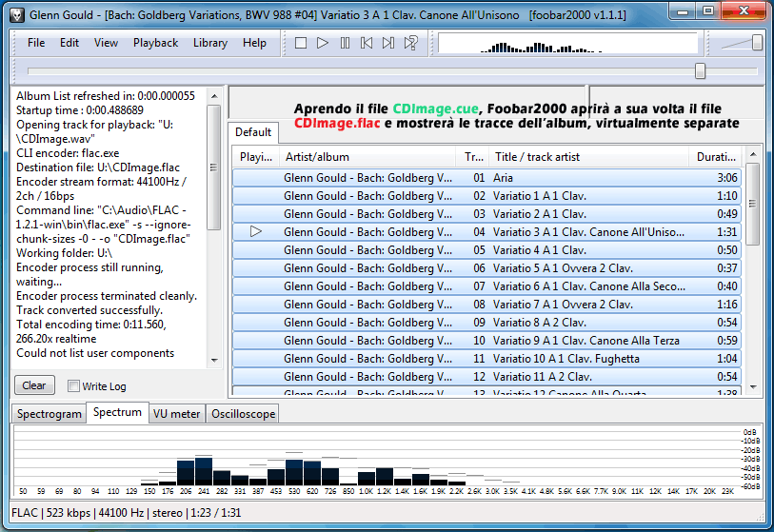
Task: Select track 12 Variatio 11 A 2 Clav.
Action: [x=486, y=377]
